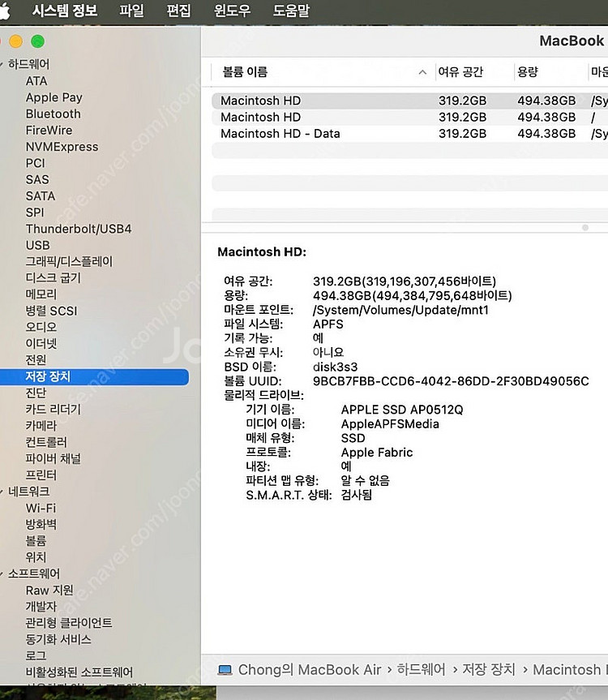This screenshot has height=700, width=608.
Task: Select 컨트롤러 in the sidebar
Action: coord(46,442)
